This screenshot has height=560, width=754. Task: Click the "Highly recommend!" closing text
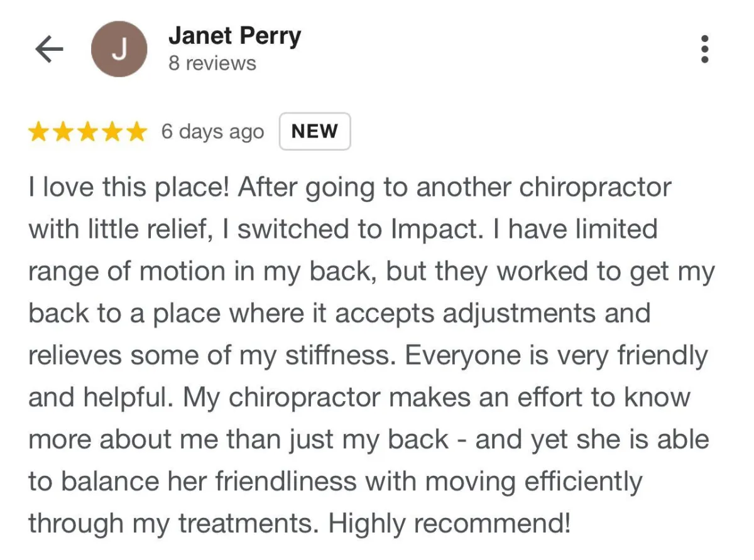(x=451, y=523)
